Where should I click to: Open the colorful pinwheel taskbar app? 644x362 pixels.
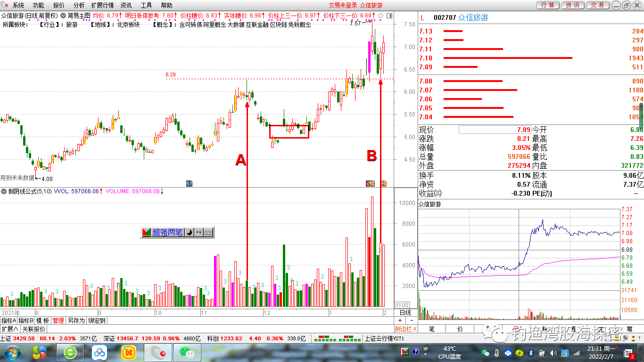[x=40, y=352]
